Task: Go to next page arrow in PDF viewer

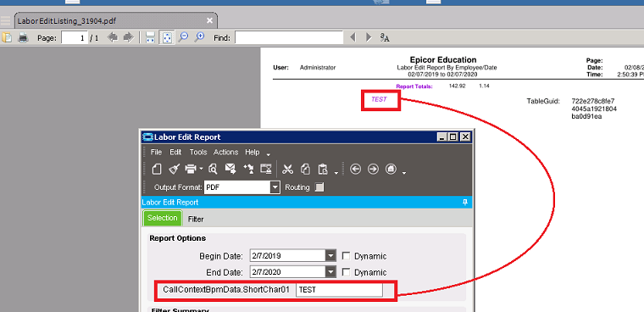Action: click(129, 38)
